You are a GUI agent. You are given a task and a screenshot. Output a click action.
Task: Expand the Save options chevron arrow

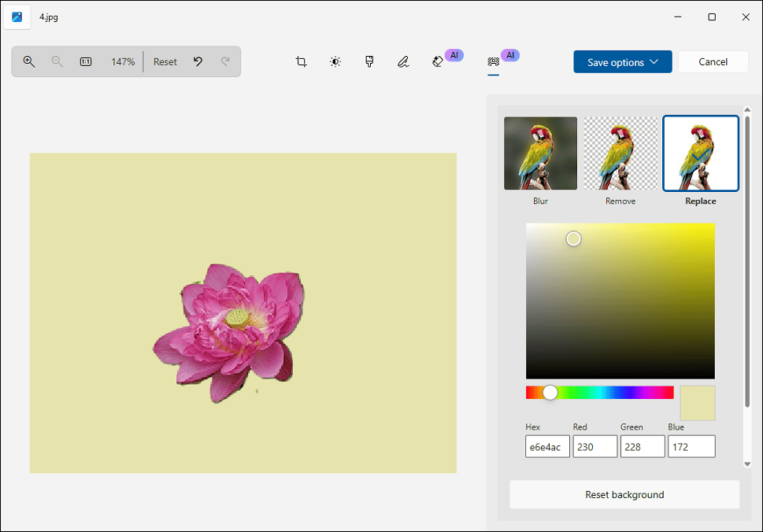(x=654, y=61)
